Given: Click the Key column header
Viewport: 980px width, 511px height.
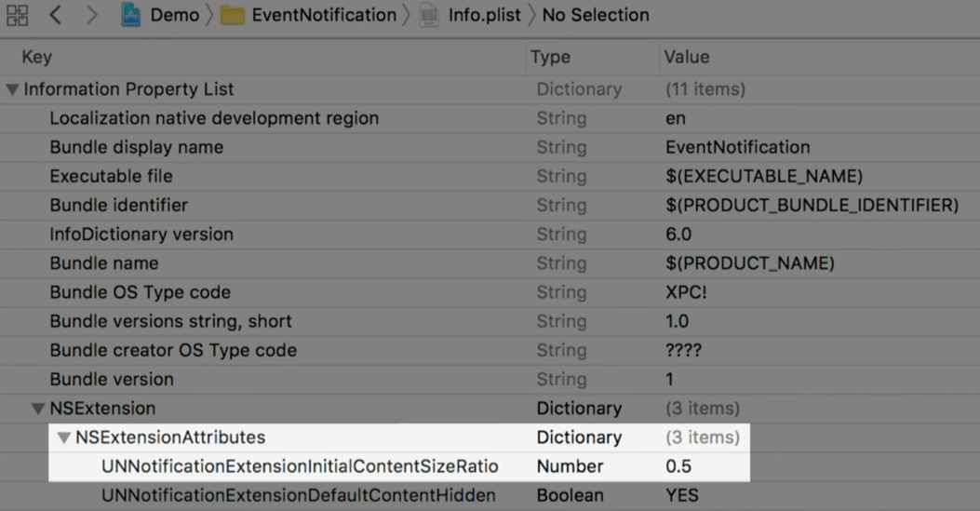Looking at the screenshot, I should pos(36,57).
